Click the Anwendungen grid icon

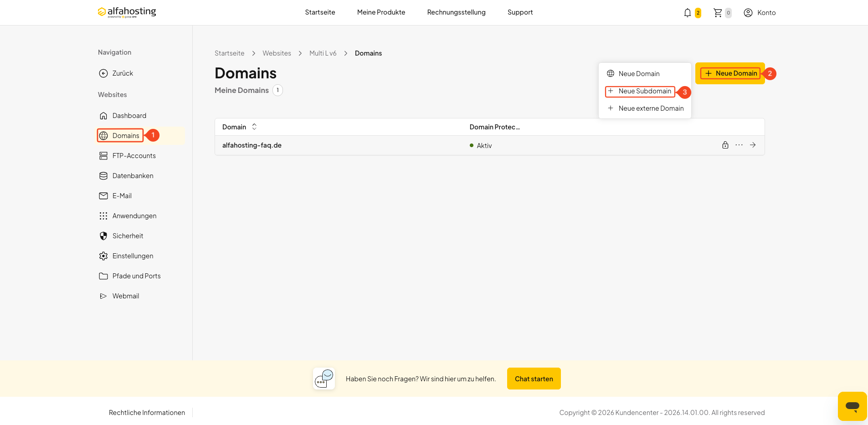(x=103, y=216)
